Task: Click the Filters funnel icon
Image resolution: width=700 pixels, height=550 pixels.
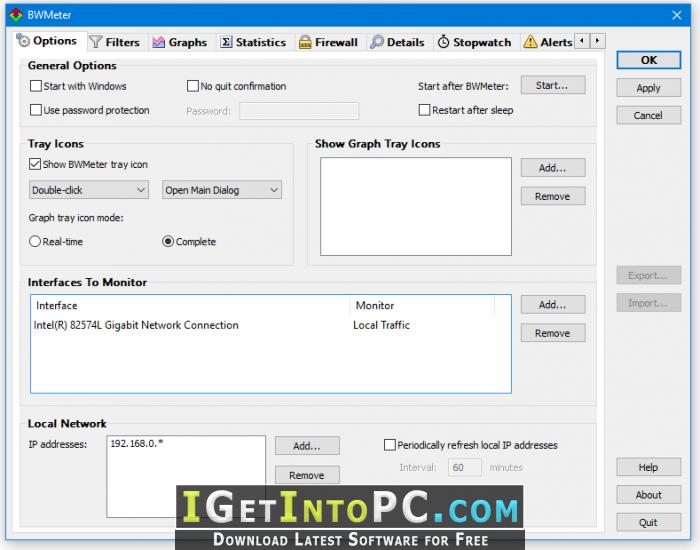Action: pyautogui.click(x=96, y=42)
